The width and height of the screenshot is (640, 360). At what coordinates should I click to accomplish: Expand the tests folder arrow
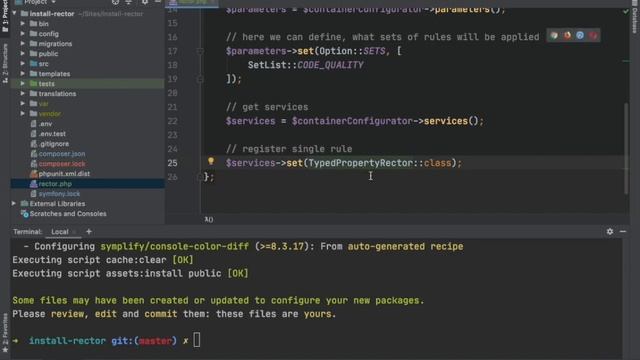23,84
